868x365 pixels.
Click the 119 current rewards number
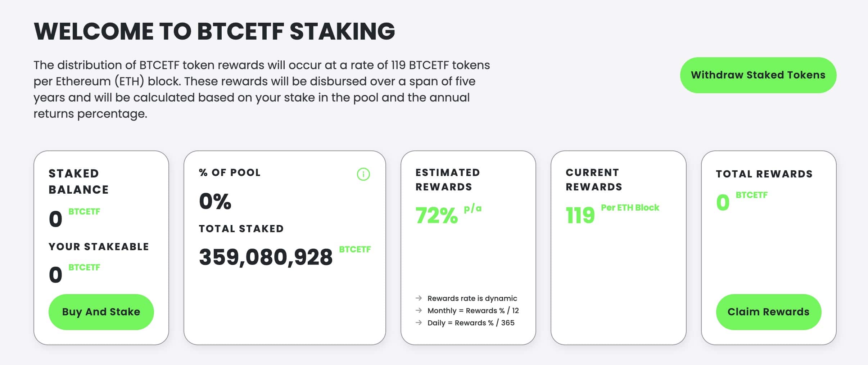(580, 216)
